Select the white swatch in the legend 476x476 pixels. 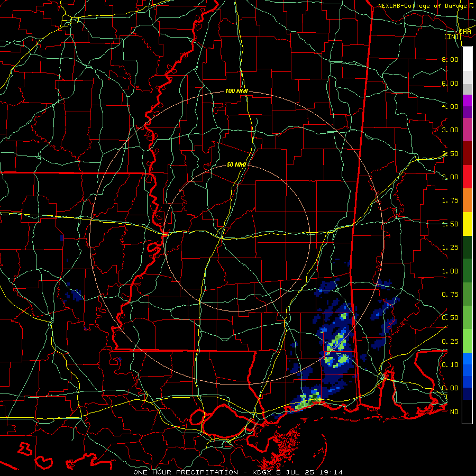467,59
